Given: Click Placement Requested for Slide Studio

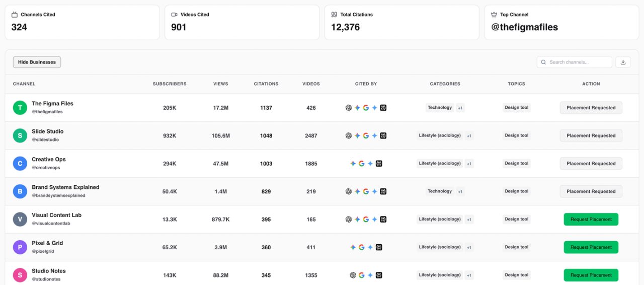Looking at the screenshot, I should pos(591,135).
